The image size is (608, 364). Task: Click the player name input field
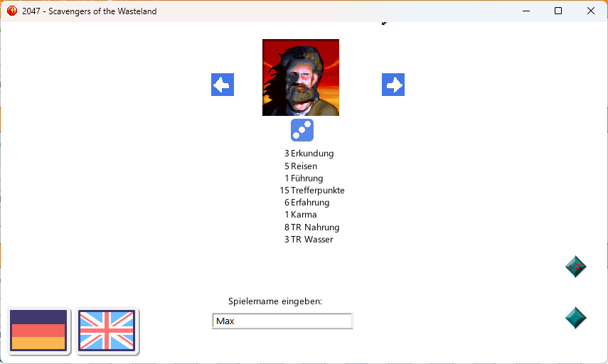pyautogui.click(x=282, y=321)
